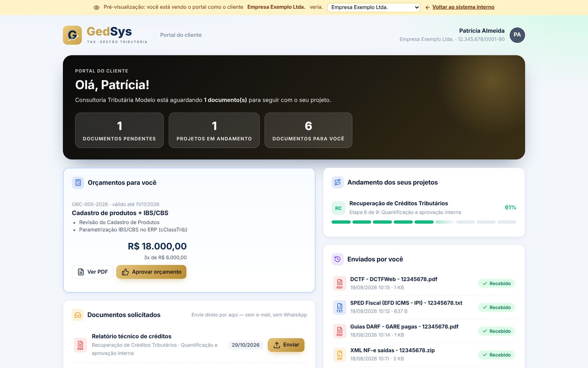Click the calculator icon beside Orçamentos para você
Image resolution: width=588 pixels, height=368 pixels.
click(78, 183)
